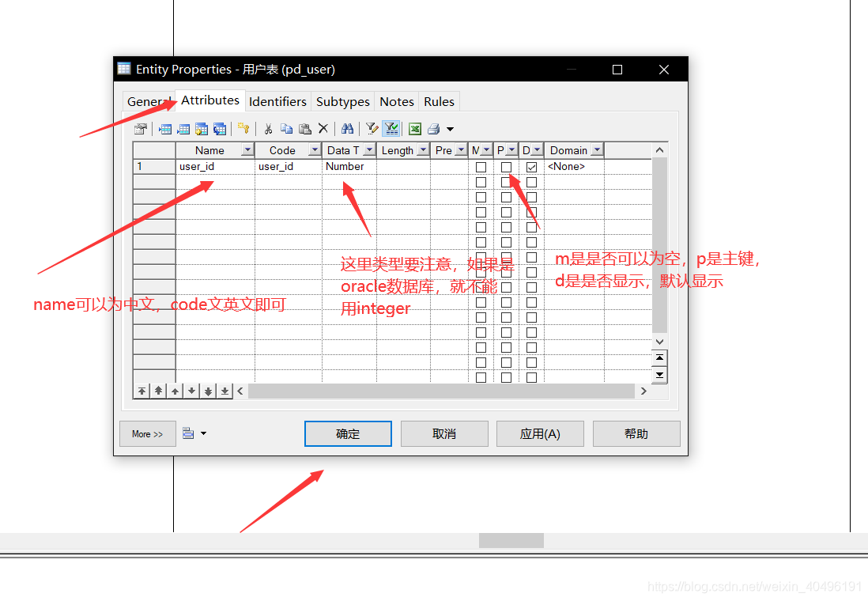
Task: Move row down one page arrow
Action: [208, 391]
